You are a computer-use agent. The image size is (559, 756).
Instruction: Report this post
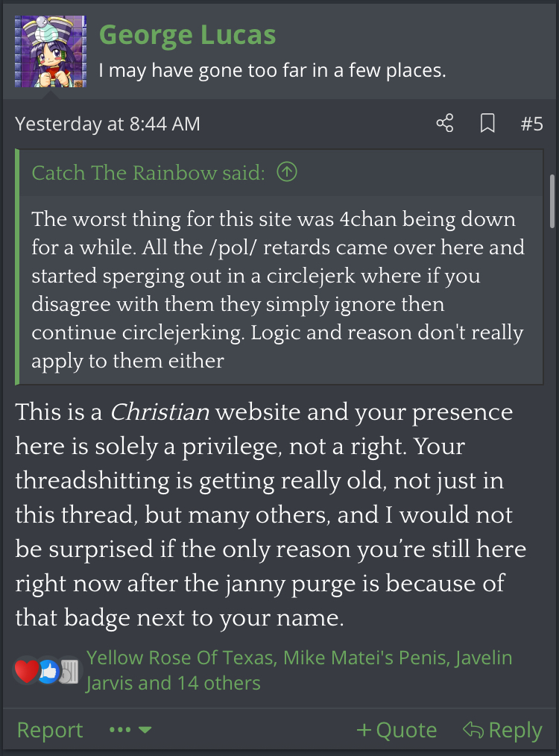pos(50,730)
